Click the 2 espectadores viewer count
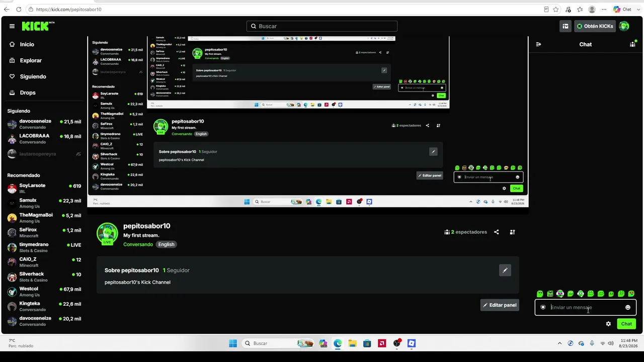 pos(466,232)
